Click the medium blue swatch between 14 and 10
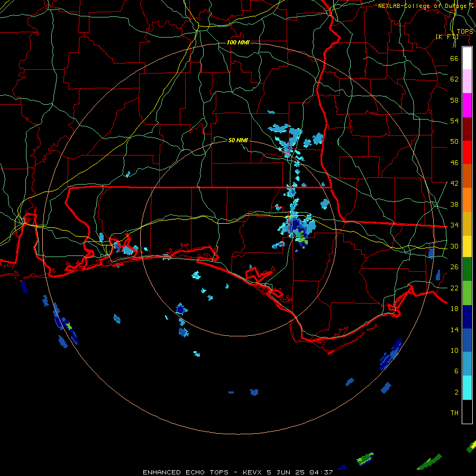 pos(467,340)
